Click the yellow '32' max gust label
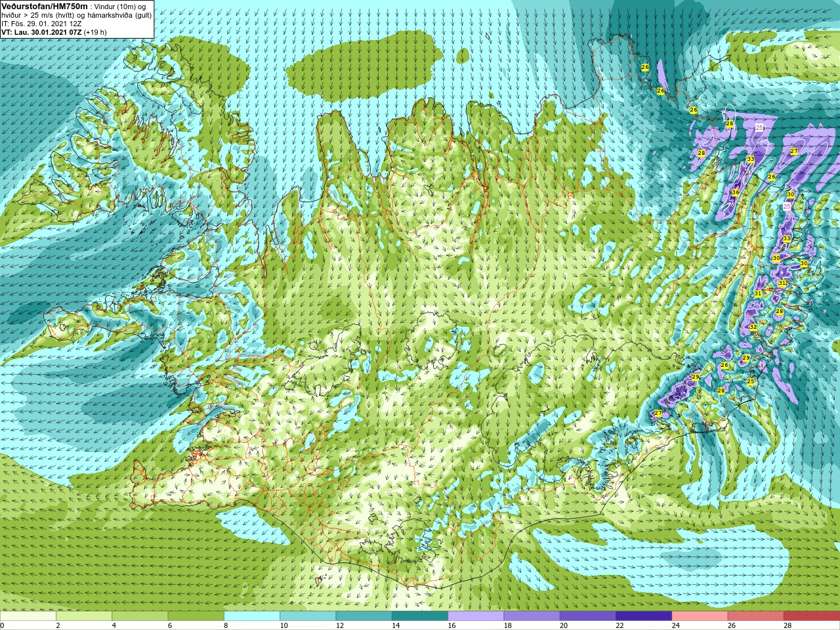Screen dimensions: 840x630 click(753, 327)
